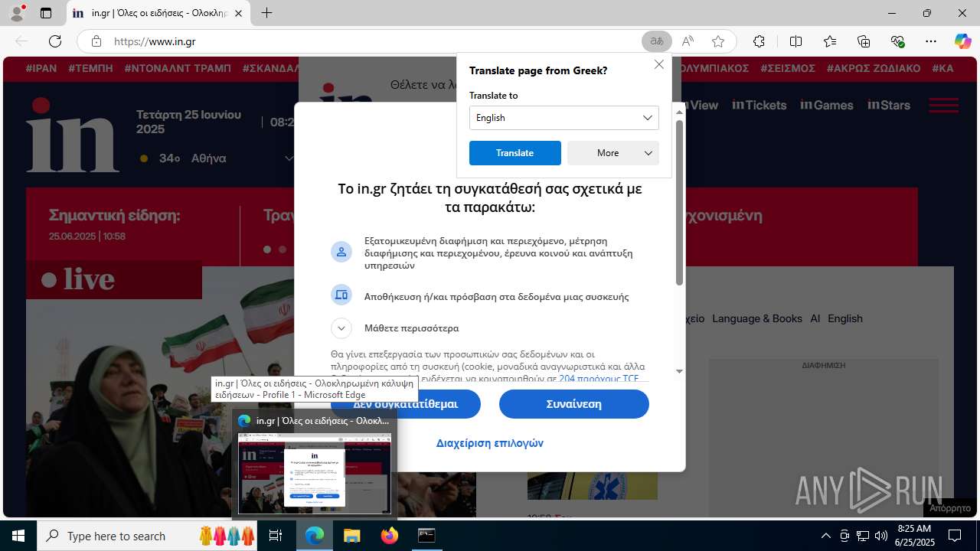Launch Firefox from taskbar

pyautogui.click(x=389, y=536)
